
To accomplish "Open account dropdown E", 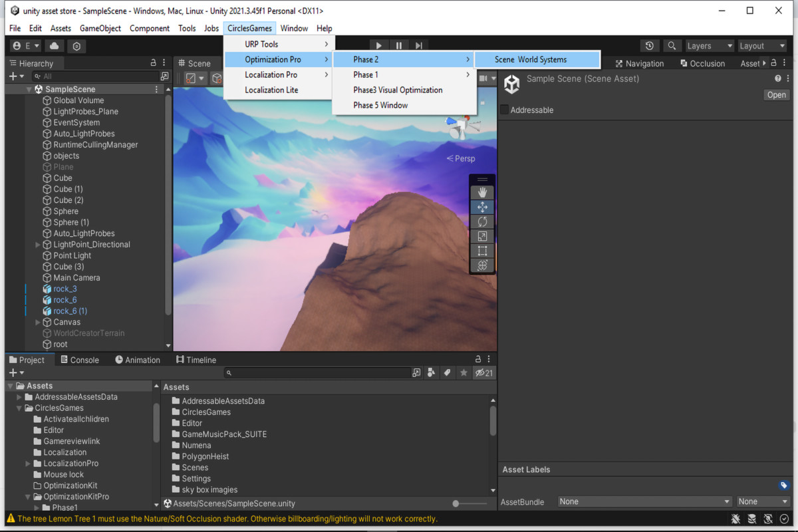I will [x=26, y=46].
